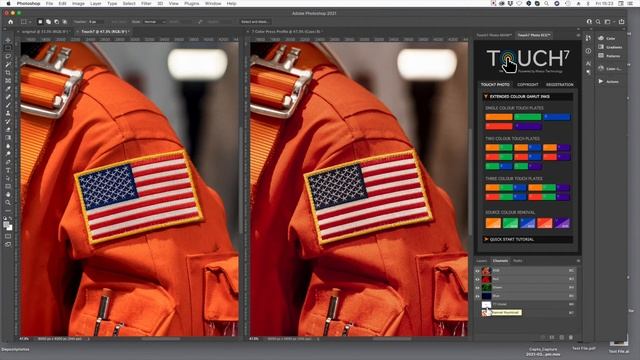Select the Brush tool
Screen dimensions: 640x360
pyautogui.click(x=8, y=105)
